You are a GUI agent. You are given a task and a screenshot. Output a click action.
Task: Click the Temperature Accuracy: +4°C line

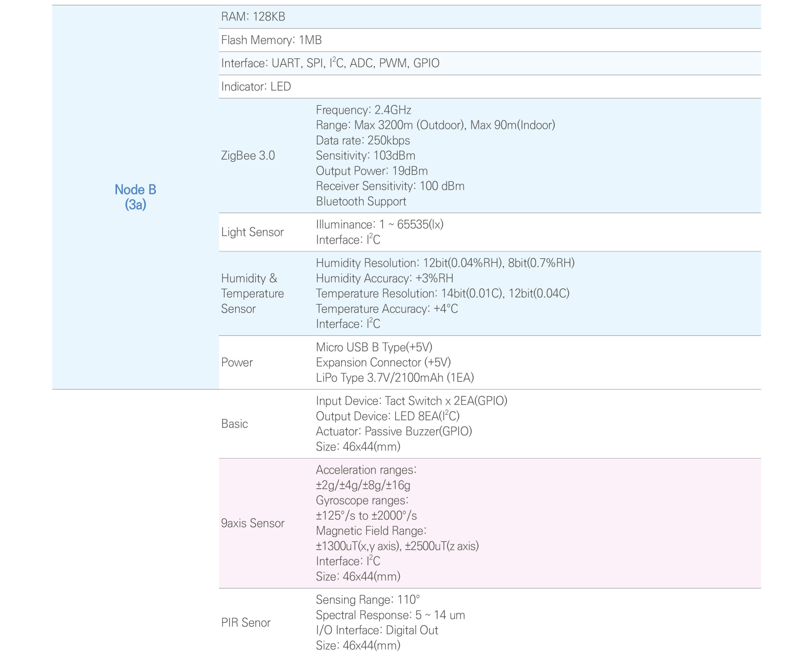click(387, 308)
